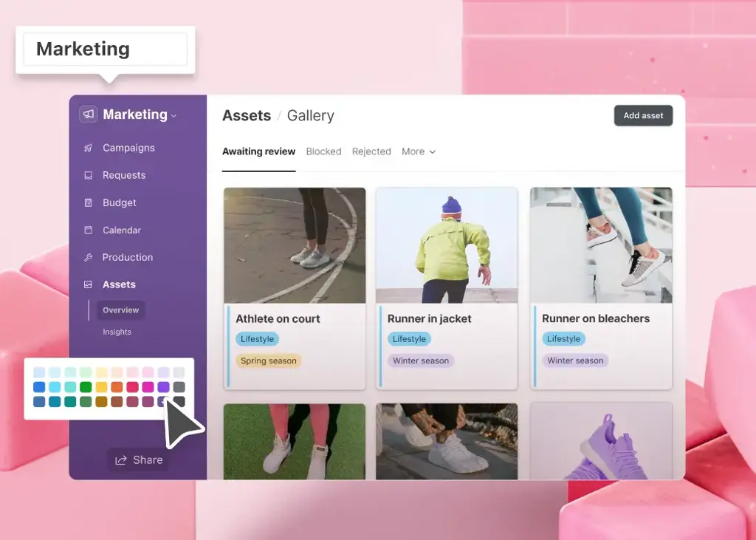
Task: Click the Marketing workspace megaphone icon
Action: coord(88,115)
